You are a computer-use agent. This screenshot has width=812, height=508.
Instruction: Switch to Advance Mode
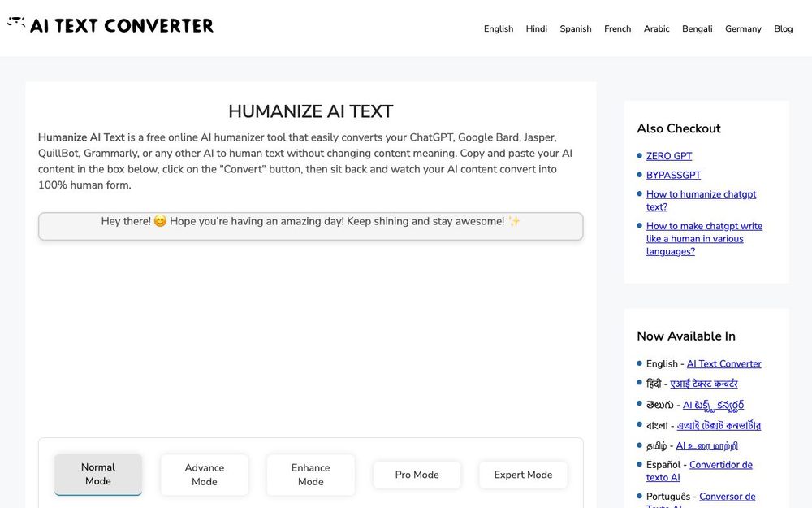(x=204, y=474)
